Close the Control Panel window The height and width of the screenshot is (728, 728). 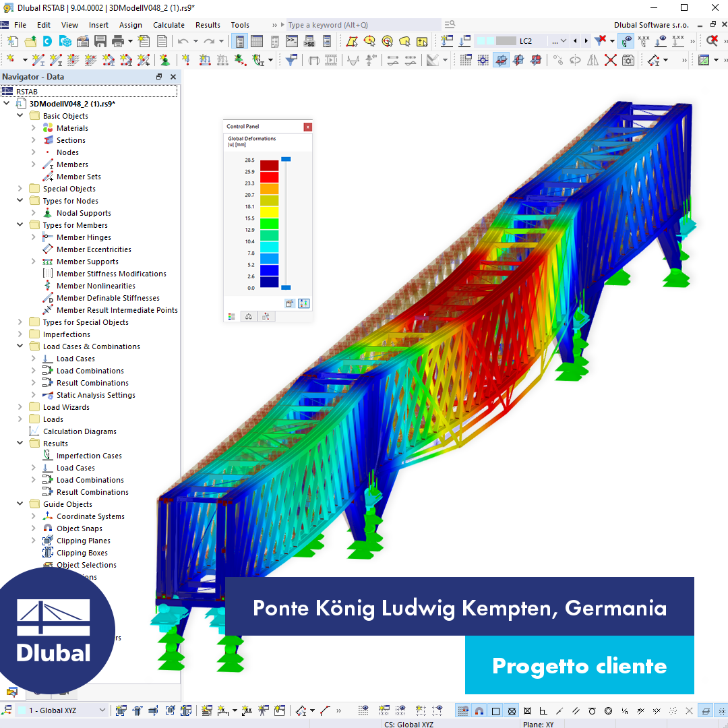click(307, 127)
